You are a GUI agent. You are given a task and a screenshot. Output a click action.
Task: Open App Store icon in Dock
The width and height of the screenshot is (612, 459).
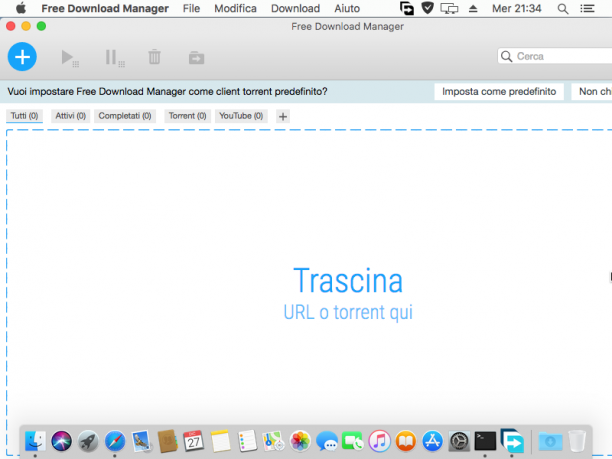[432, 441]
